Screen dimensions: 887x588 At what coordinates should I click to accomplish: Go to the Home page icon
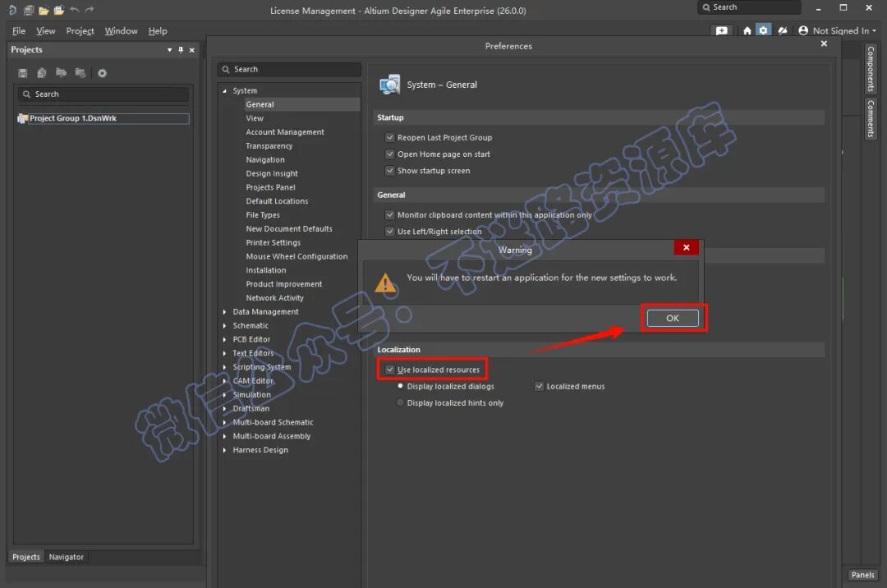coord(747,30)
